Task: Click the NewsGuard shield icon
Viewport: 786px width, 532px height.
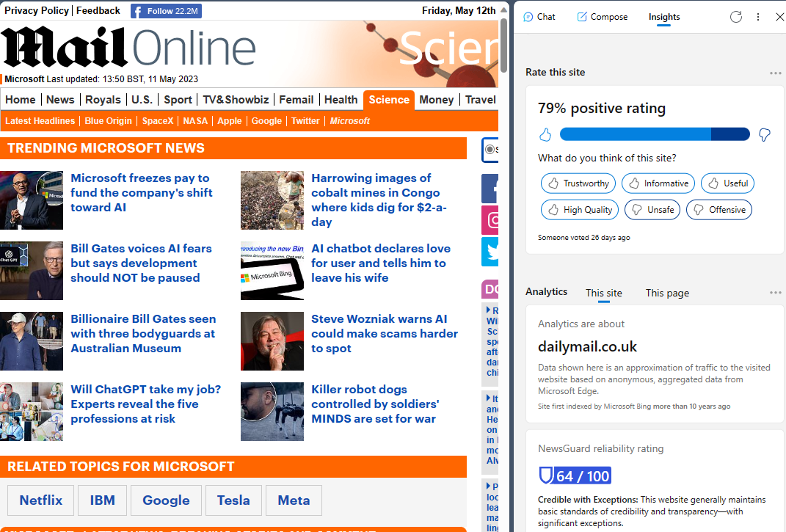Action: [x=545, y=475]
